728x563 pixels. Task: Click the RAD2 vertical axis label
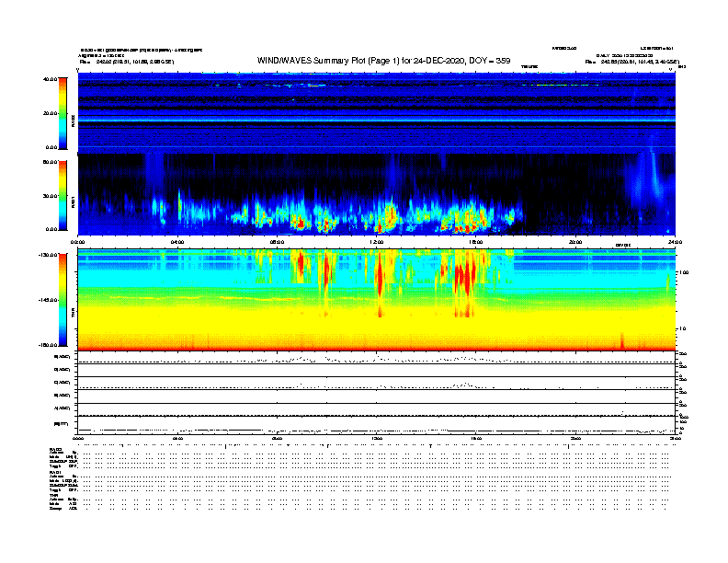pos(73,121)
